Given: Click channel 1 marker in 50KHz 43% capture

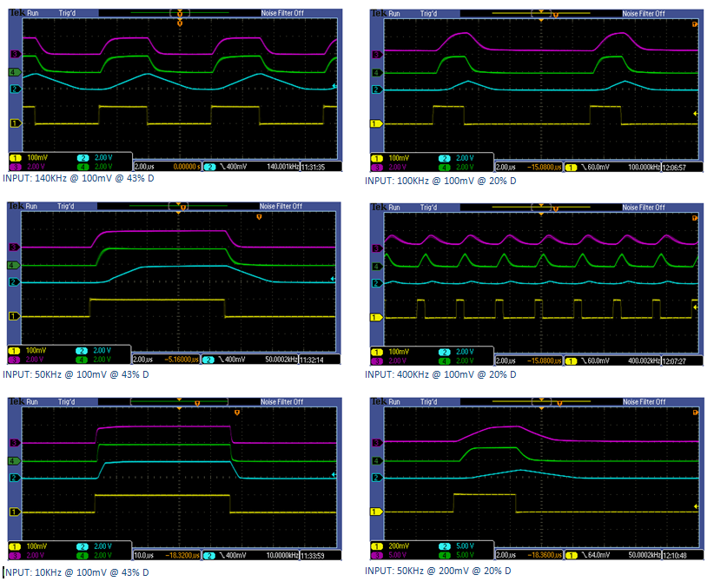Looking at the screenshot, I should [x=15, y=315].
